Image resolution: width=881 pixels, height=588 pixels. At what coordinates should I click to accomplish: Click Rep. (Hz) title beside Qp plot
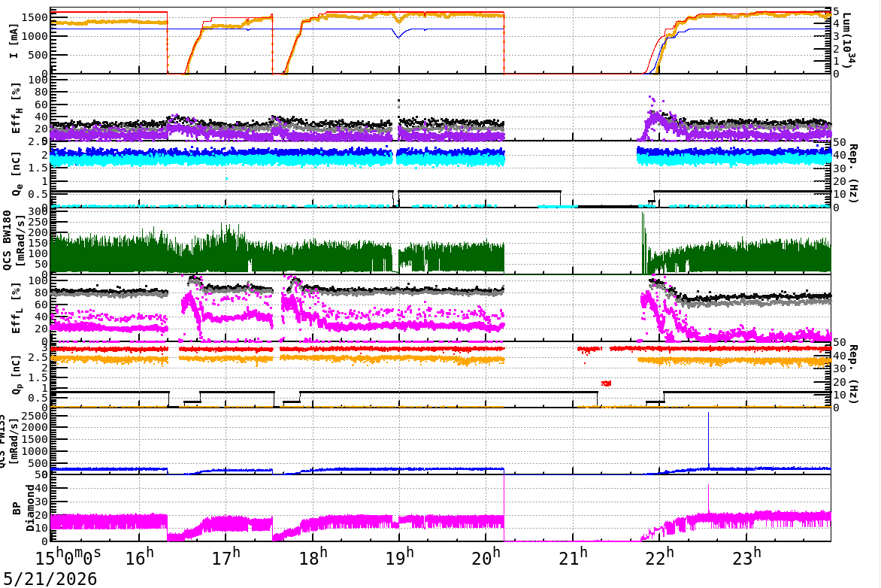point(853,374)
